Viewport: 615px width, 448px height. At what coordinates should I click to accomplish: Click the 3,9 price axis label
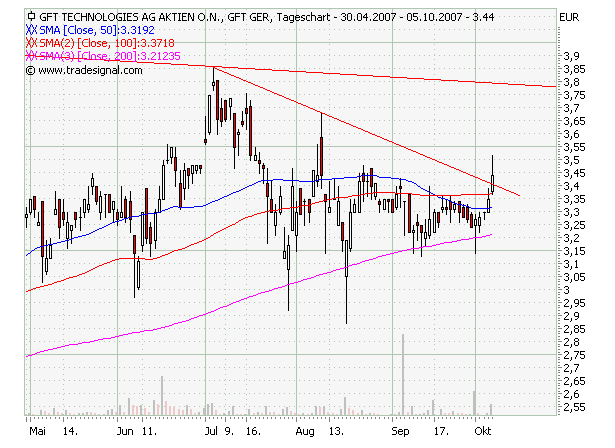pos(571,56)
